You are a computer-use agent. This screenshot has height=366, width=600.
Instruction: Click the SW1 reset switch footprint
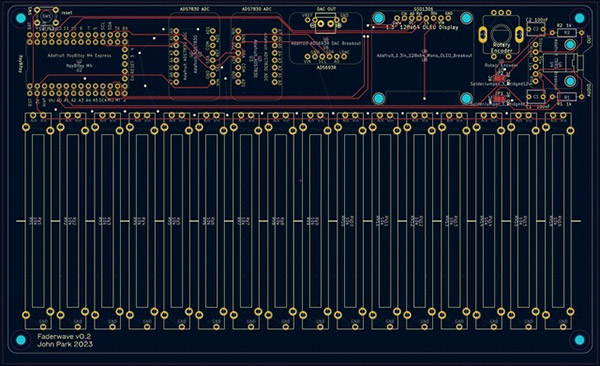click(46, 16)
